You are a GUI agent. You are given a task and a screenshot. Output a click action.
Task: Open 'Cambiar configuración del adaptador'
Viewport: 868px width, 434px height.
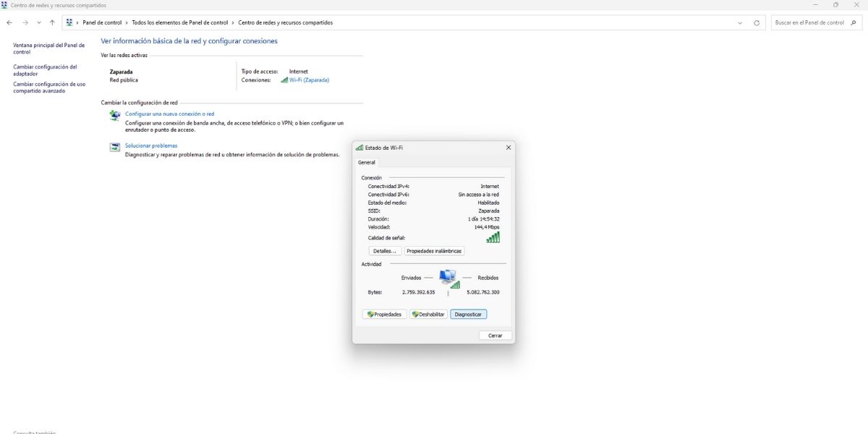point(45,70)
